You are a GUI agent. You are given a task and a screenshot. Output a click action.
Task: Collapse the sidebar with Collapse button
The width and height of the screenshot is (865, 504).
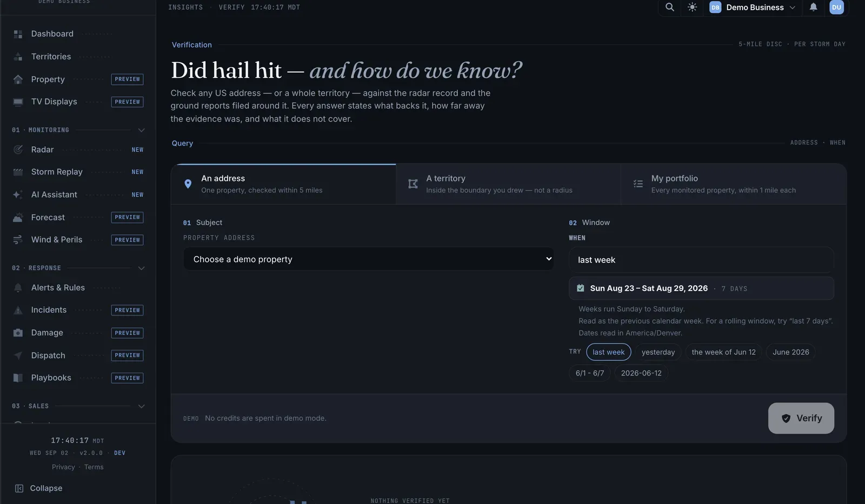coord(38,488)
